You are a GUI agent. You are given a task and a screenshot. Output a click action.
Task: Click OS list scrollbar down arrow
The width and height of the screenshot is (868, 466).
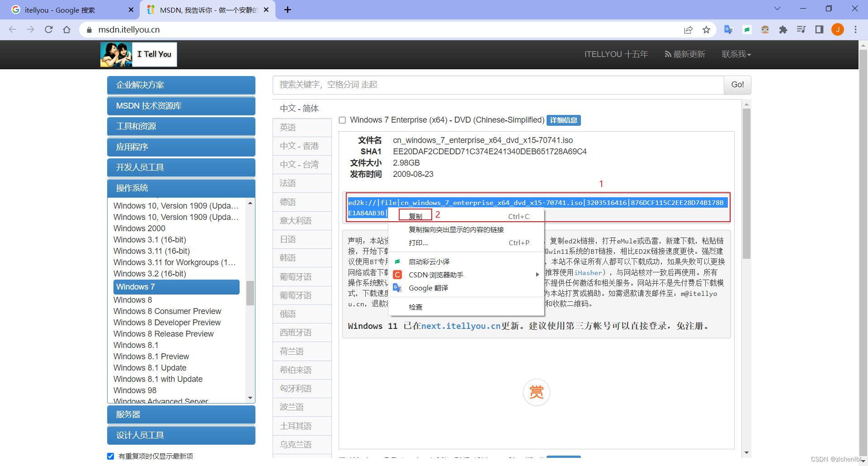[x=250, y=398]
